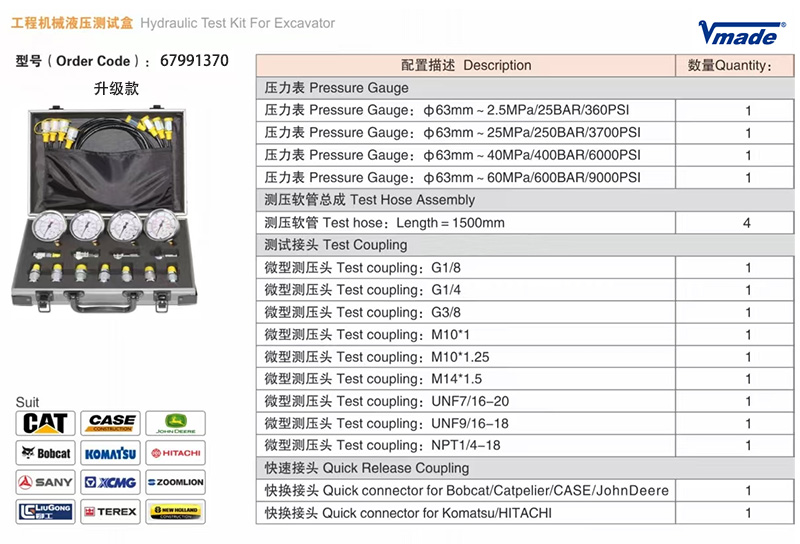Click the XCMG logo
Image resolution: width=800 pixels, height=544 pixels.
click(x=112, y=482)
